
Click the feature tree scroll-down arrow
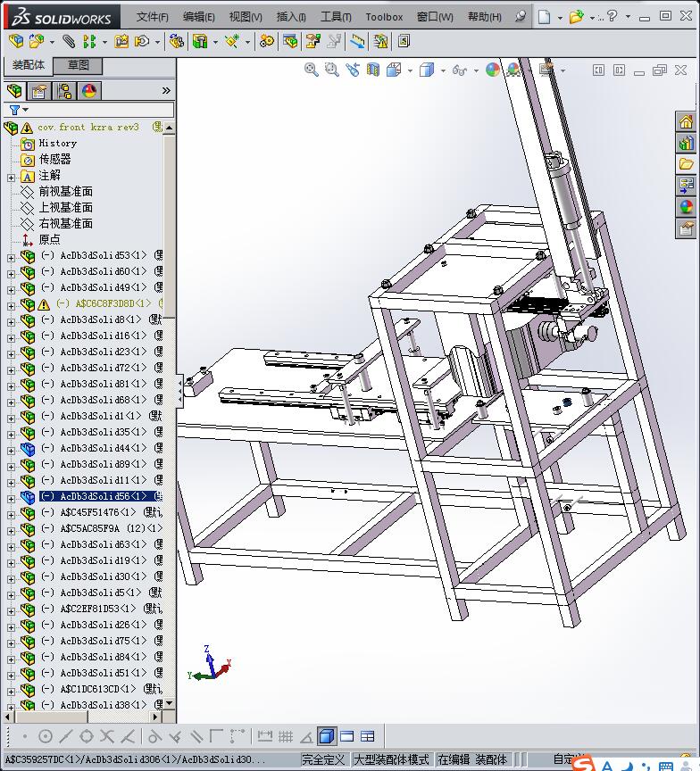pos(170,704)
